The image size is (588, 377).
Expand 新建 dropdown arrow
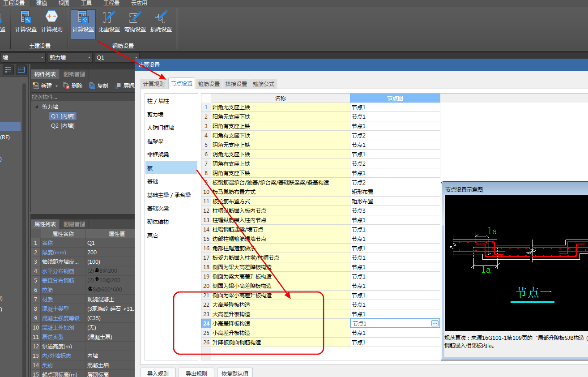coord(56,86)
